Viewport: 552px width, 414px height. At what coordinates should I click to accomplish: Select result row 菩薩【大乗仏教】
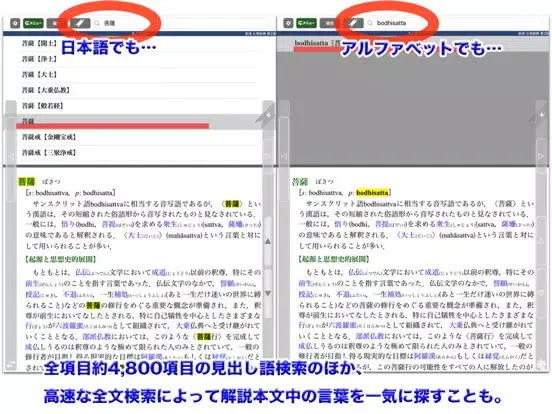pyautogui.click(x=139, y=90)
